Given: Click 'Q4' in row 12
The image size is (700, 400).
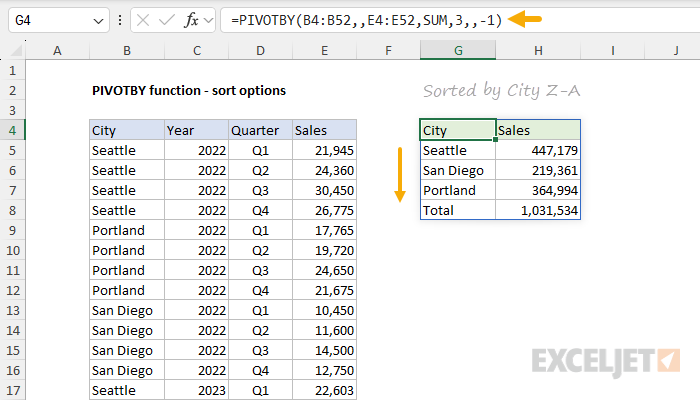Looking at the screenshot, I should (260, 291).
